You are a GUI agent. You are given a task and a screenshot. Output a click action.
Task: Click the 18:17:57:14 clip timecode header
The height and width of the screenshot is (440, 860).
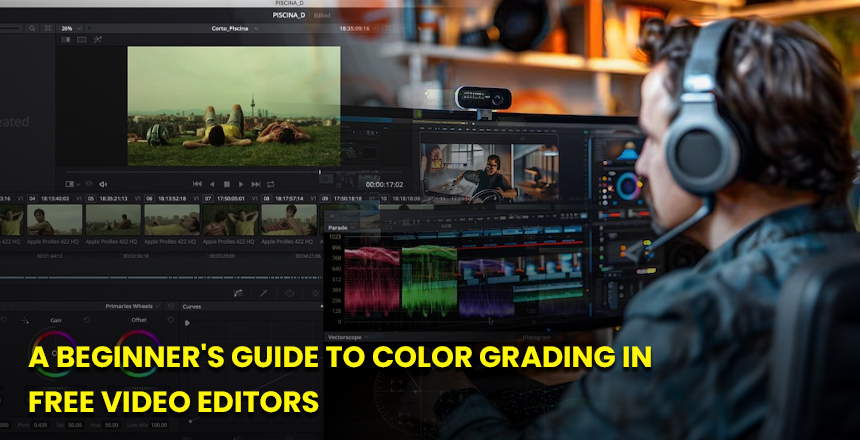(x=290, y=199)
